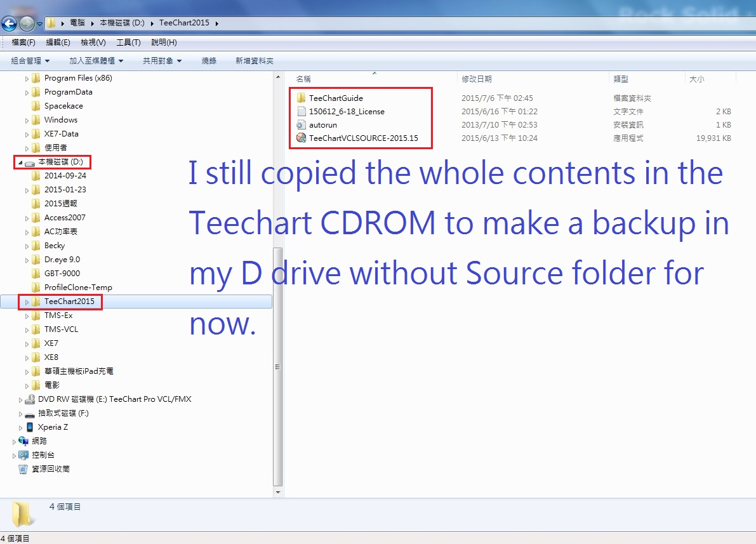The image size is (756, 544).
Task: Select the 電腦 breadcrumb in address bar
Action: tap(77, 23)
